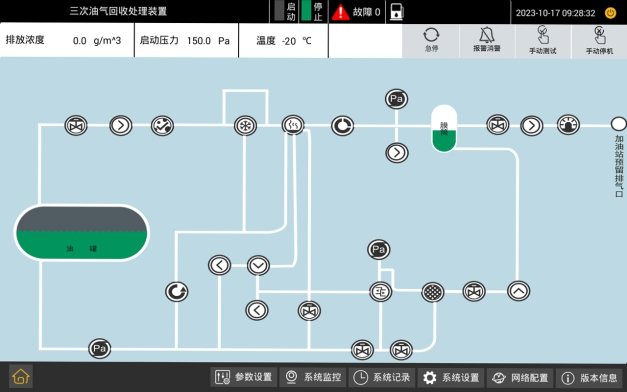Click the alarm beacon icon near the exhaust outlet

tap(569, 125)
